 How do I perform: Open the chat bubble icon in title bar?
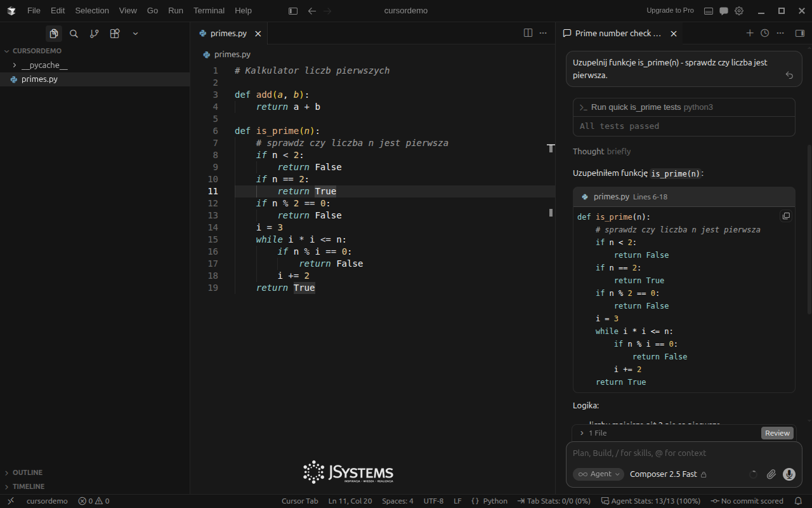click(724, 11)
